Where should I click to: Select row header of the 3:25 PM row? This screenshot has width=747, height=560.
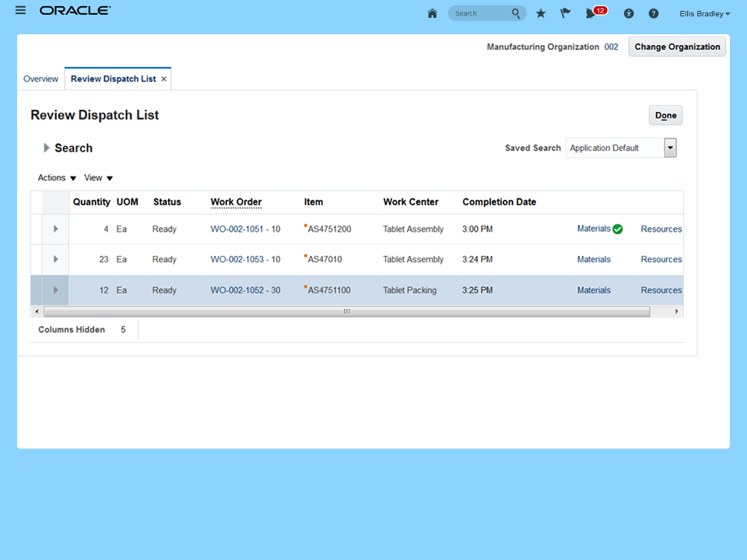(37, 290)
